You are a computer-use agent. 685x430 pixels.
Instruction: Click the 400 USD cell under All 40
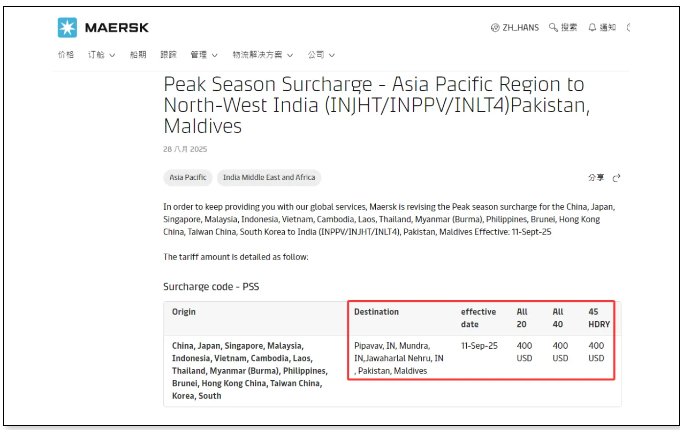(560, 352)
